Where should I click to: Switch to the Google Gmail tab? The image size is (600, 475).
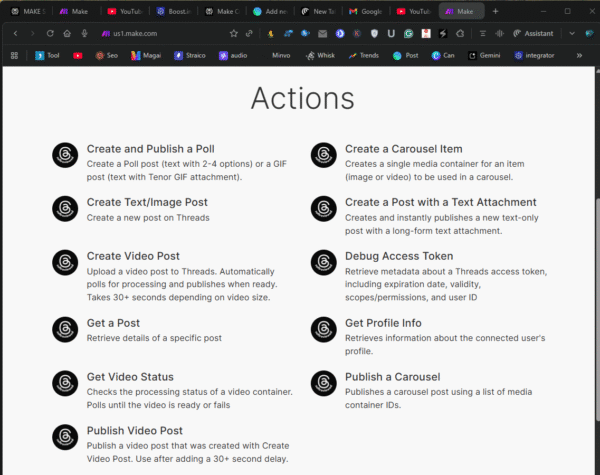click(366, 11)
